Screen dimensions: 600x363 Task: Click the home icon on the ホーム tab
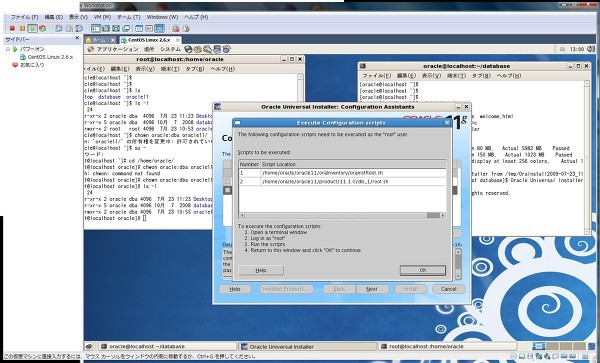point(88,40)
